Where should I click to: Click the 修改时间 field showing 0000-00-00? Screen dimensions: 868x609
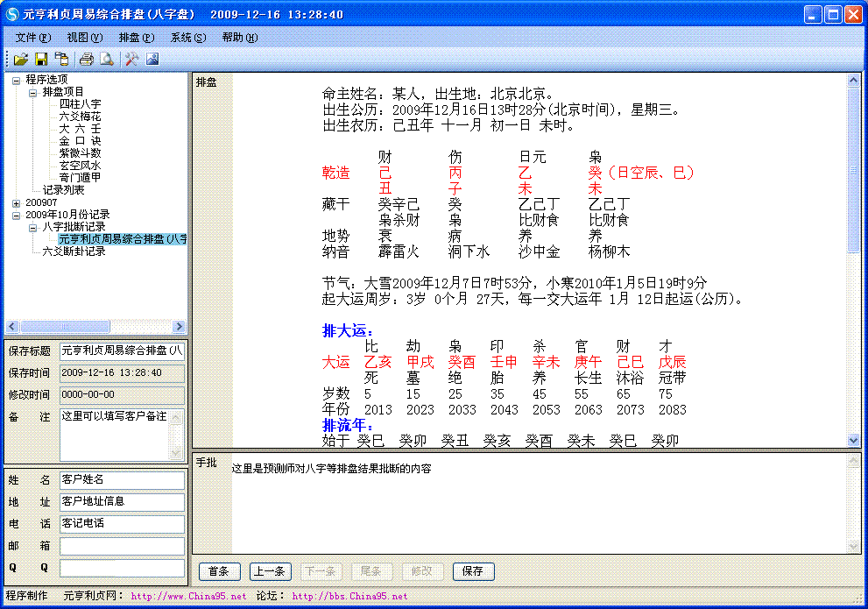click(x=123, y=395)
